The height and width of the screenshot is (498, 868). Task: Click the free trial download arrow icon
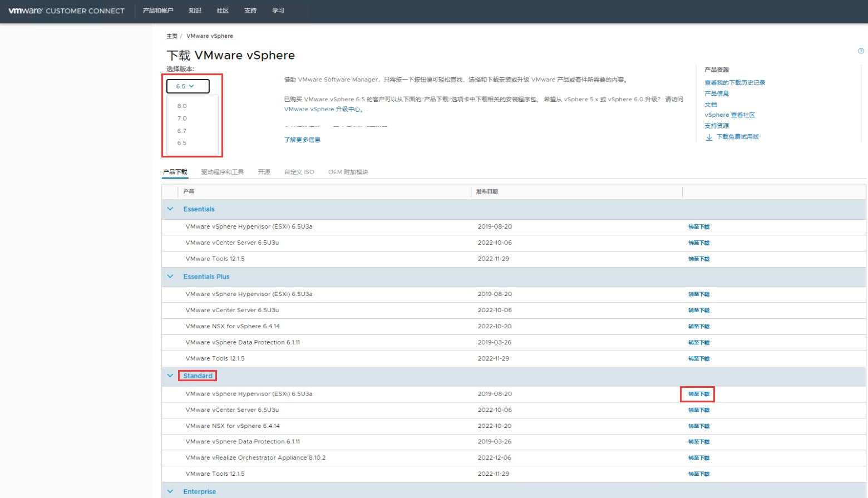[709, 137]
